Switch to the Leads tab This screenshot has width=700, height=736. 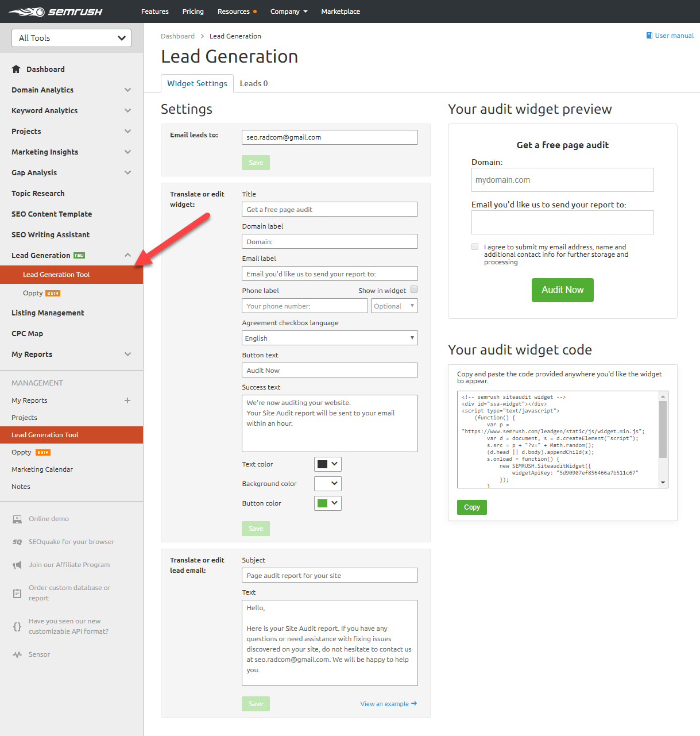253,83
